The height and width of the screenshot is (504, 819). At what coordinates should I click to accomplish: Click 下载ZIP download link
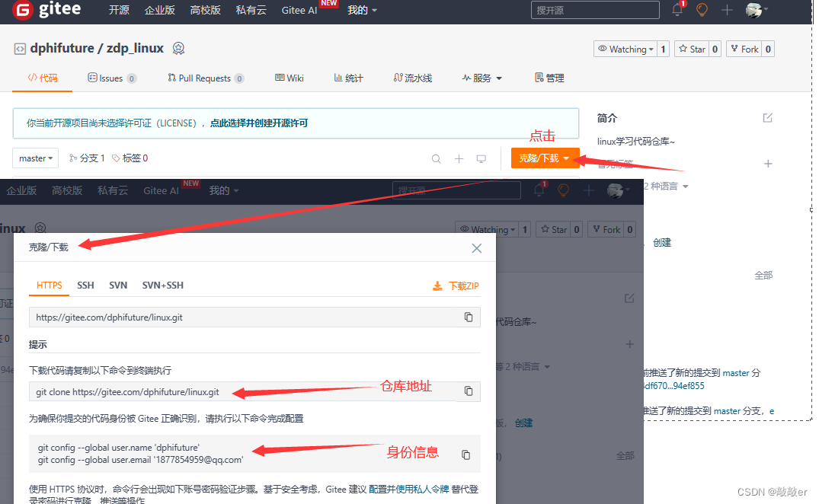(456, 286)
